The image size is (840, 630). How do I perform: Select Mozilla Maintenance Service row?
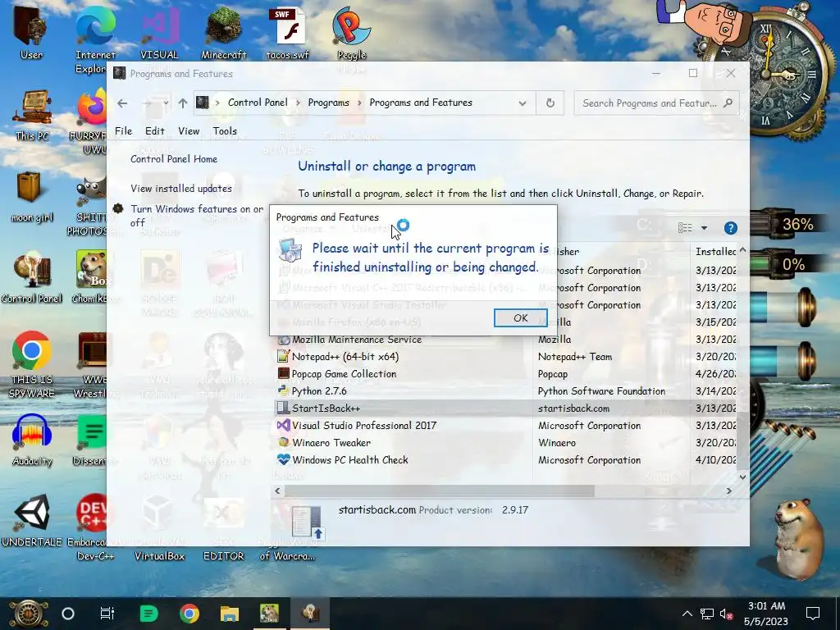pyautogui.click(x=505, y=340)
